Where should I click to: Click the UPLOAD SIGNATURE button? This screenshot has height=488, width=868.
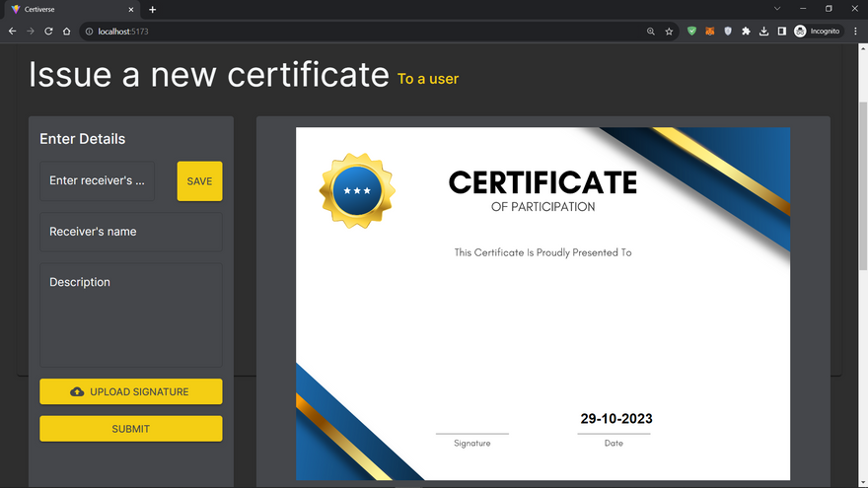click(130, 391)
